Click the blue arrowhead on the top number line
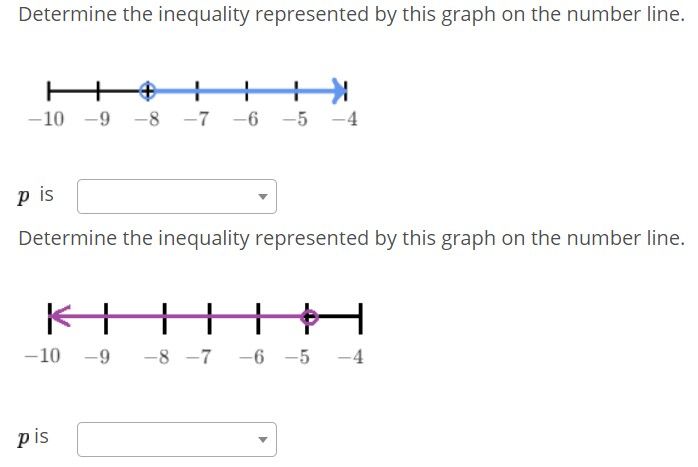The height and width of the screenshot is (467, 698). pos(340,92)
